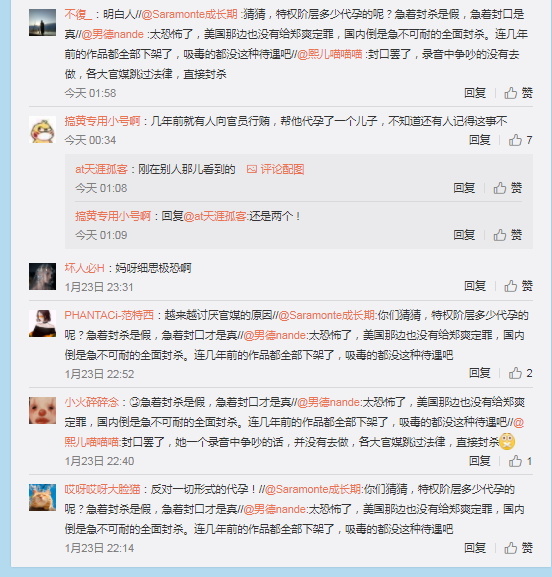Like the reply posted at 今天 01:09

507,235
